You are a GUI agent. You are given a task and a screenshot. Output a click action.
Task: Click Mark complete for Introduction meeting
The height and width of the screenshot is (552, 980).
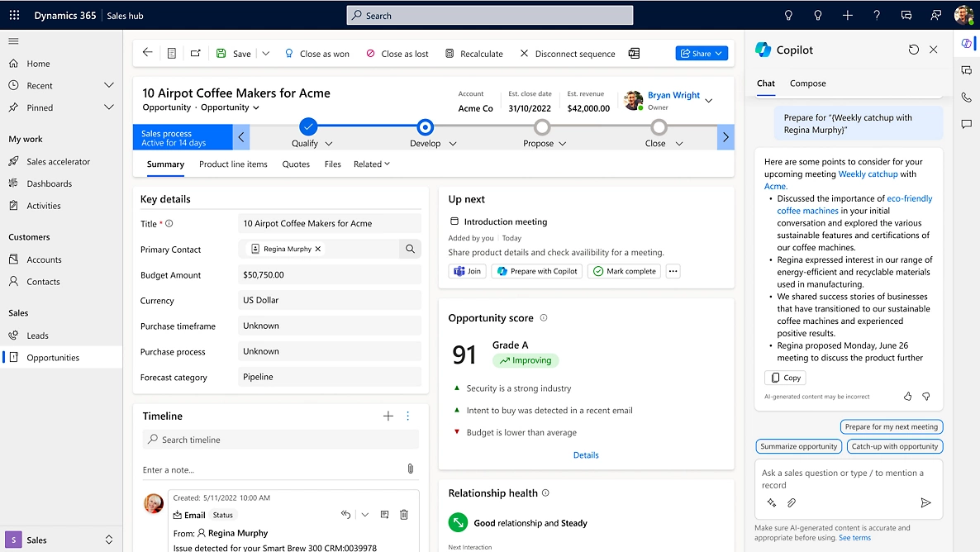(624, 271)
